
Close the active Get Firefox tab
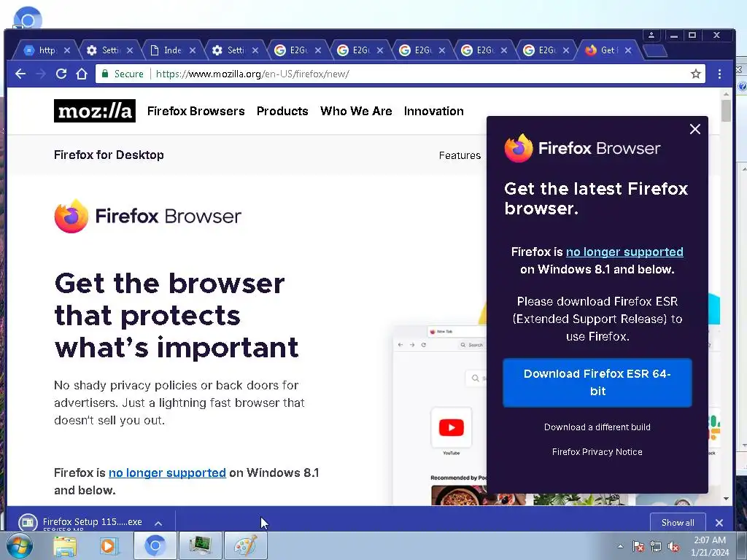coord(628,50)
